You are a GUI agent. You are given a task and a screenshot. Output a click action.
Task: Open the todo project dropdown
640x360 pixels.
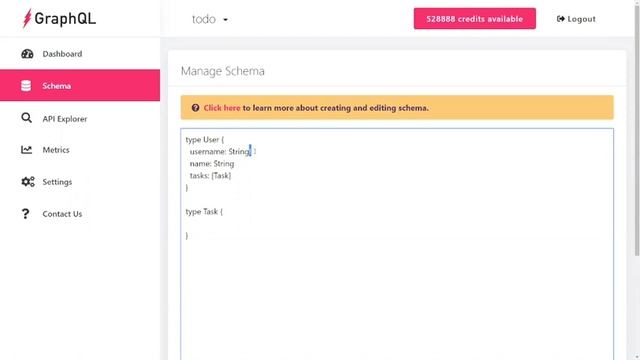(x=210, y=19)
